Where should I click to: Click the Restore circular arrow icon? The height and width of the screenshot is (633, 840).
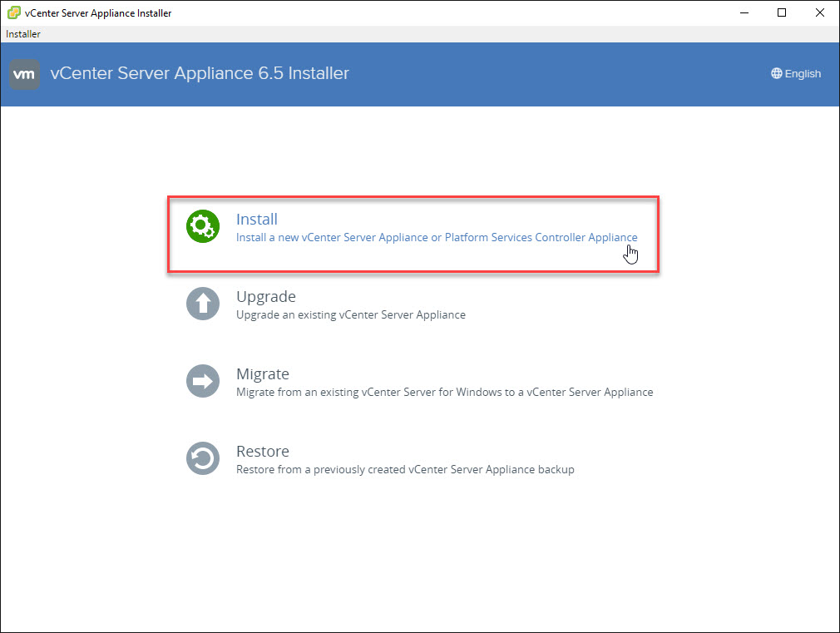tap(202, 458)
